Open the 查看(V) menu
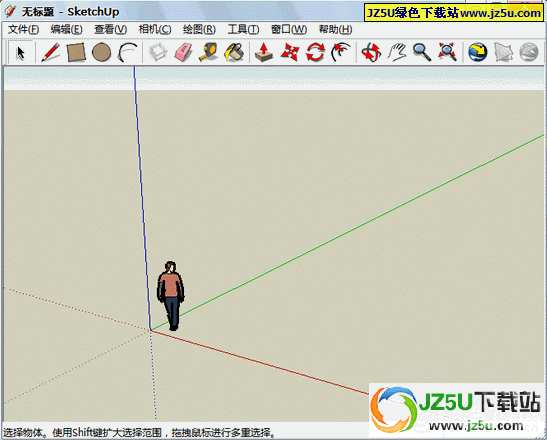This screenshot has width=547, height=440. click(111, 29)
